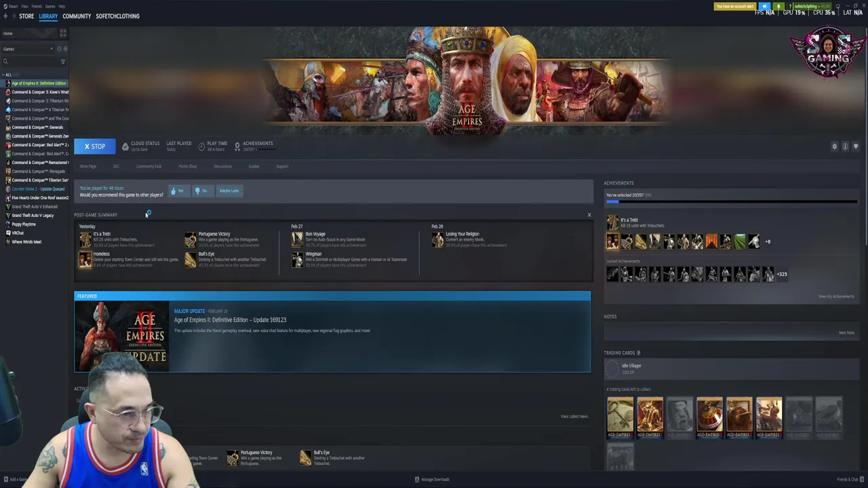This screenshot has height=488, width=868.
Task: Open the game info icon
Action: [845, 146]
